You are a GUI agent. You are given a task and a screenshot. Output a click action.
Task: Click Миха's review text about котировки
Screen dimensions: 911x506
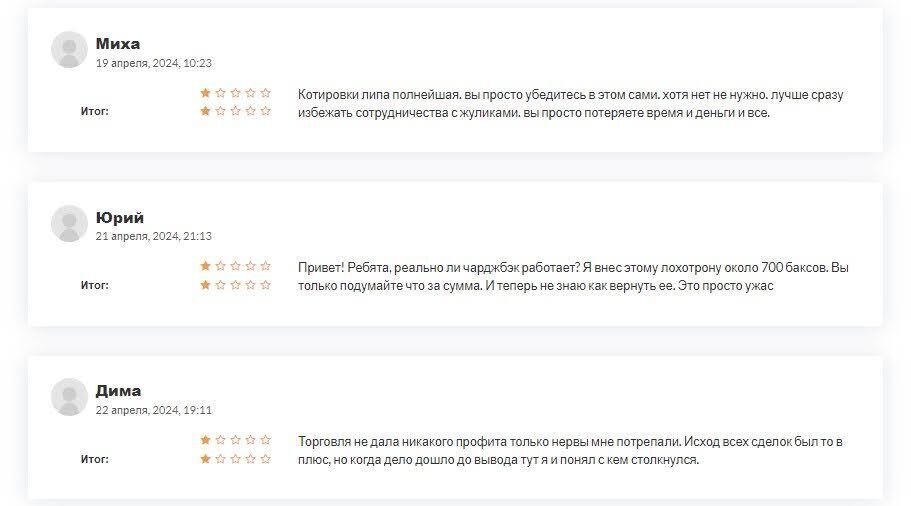pos(571,103)
